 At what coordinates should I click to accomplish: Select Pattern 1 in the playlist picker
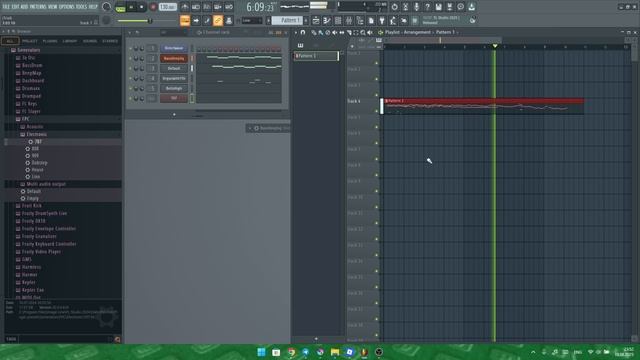316,56
